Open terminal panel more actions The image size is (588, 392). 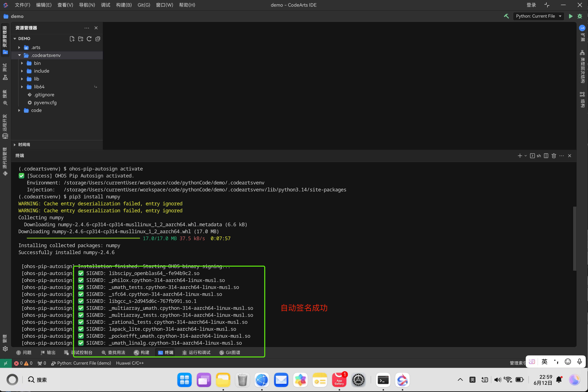click(562, 156)
